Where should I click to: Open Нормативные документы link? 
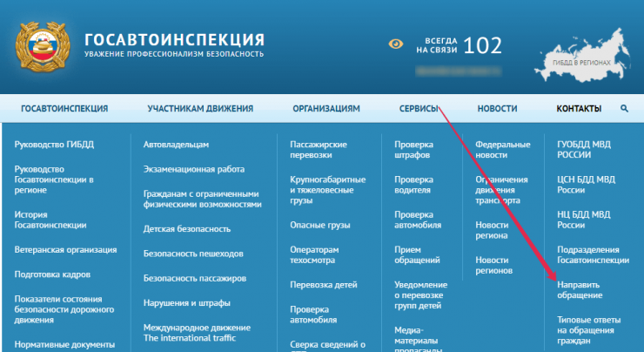pyautogui.click(x=64, y=344)
